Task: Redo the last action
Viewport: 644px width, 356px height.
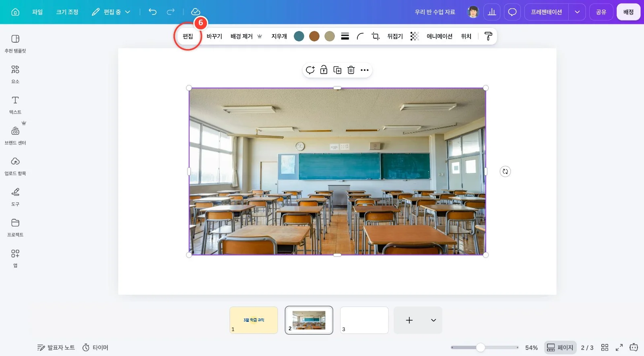Action: point(171,12)
